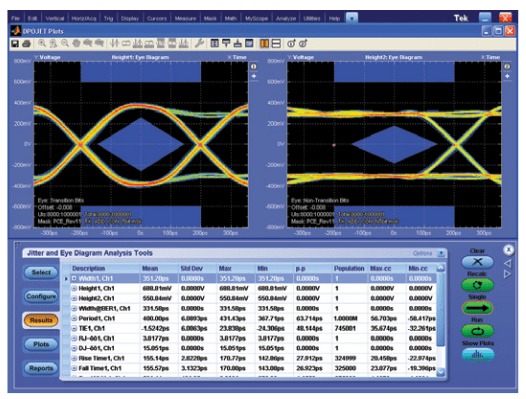Expand the Period1, Ch1 row
This screenshot has width=526, height=399.
coord(74,318)
